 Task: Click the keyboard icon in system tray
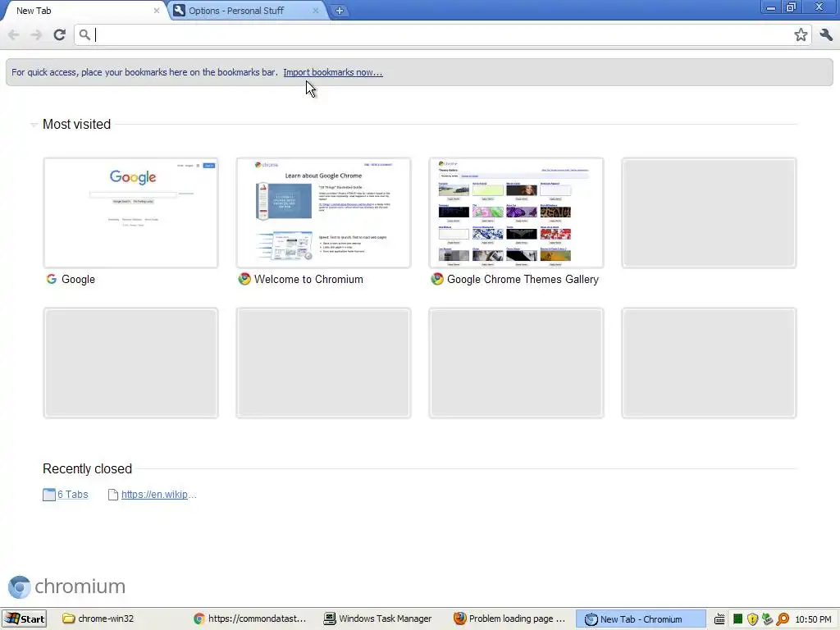click(x=719, y=619)
